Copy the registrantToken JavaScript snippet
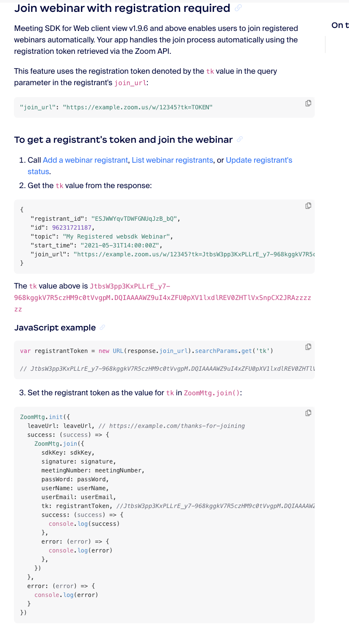This screenshot has width=349, height=644. 308,347
